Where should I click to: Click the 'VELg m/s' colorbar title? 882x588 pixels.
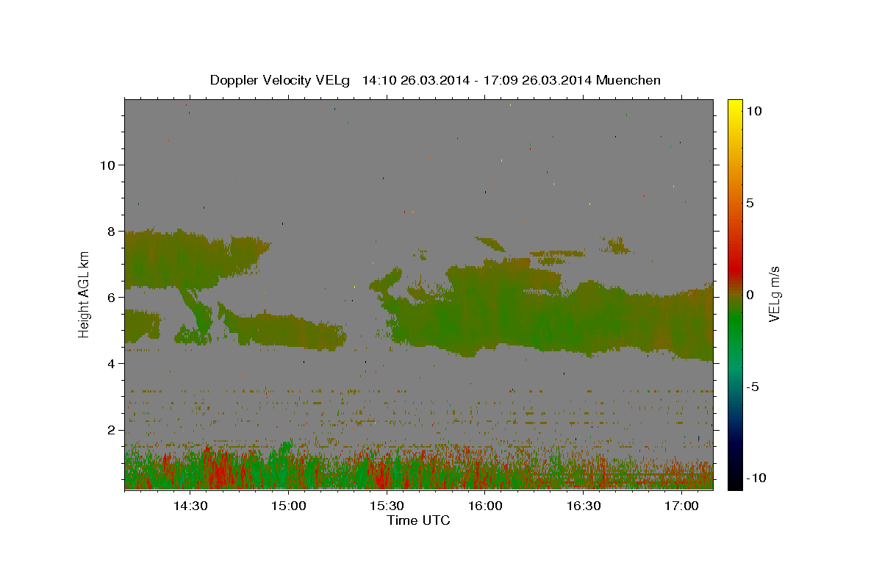pyautogui.click(x=775, y=294)
